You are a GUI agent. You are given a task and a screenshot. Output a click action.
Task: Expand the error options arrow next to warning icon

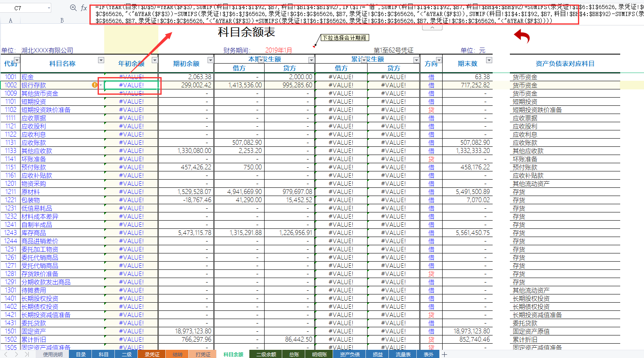tap(100, 85)
